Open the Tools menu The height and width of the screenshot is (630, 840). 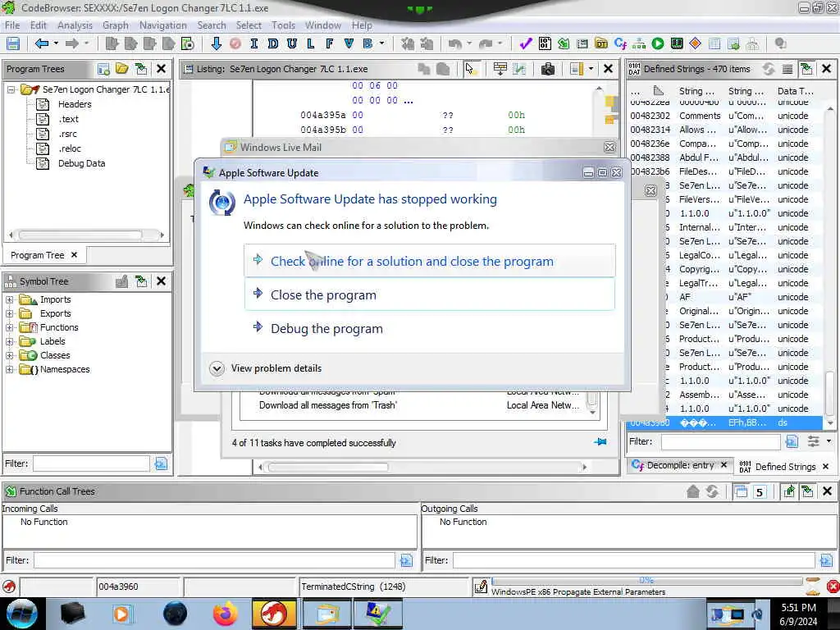(x=283, y=25)
